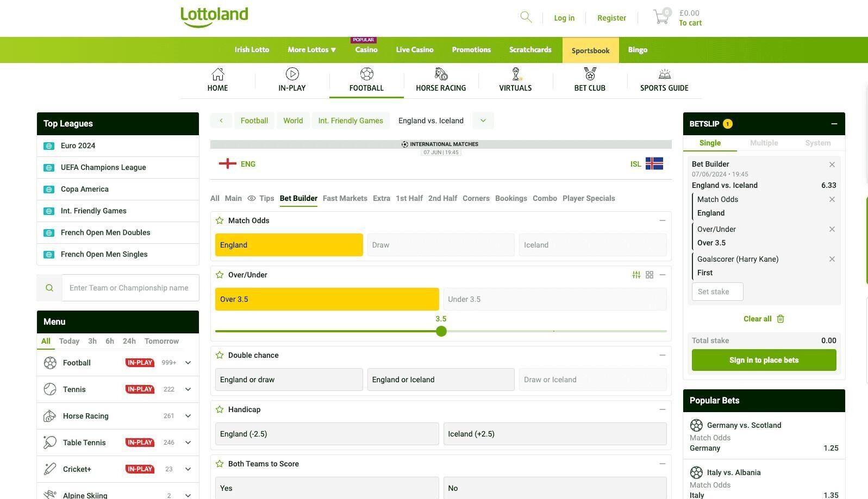This screenshot has height=499, width=868.
Task: Switch to the Fast Markets tab
Action: pyautogui.click(x=345, y=198)
